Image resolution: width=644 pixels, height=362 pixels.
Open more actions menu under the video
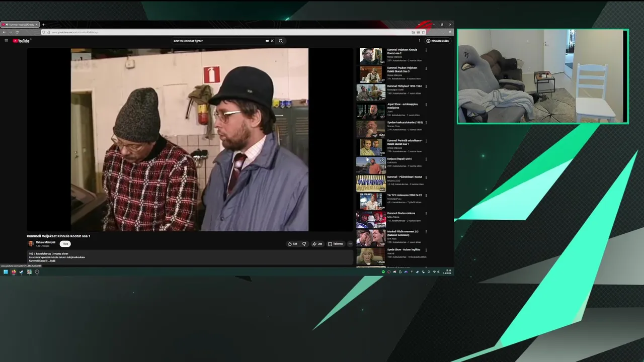coord(350,244)
